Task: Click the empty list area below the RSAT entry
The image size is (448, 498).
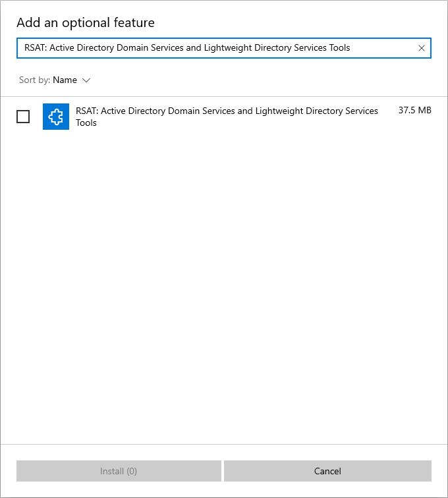Action: coord(224,286)
